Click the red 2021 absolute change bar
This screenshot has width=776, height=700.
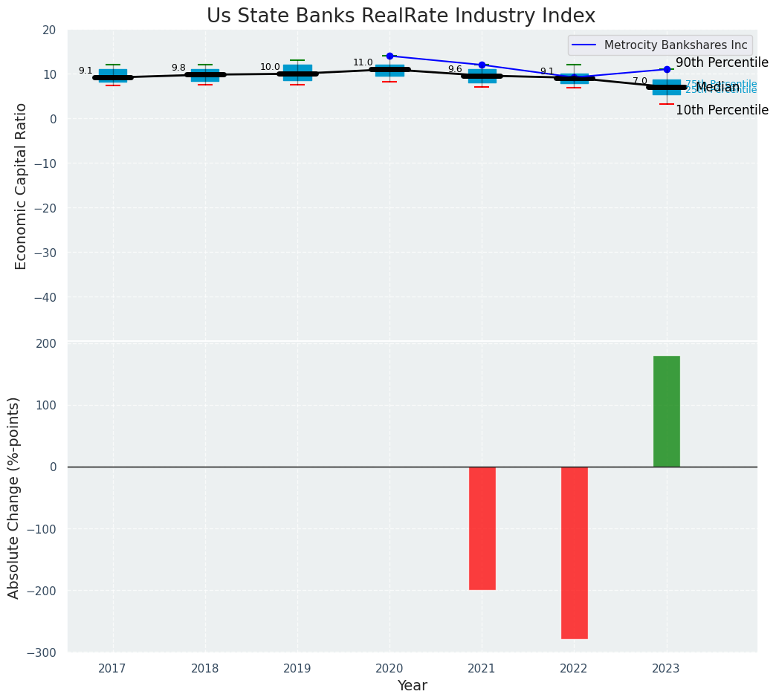pyautogui.click(x=482, y=528)
